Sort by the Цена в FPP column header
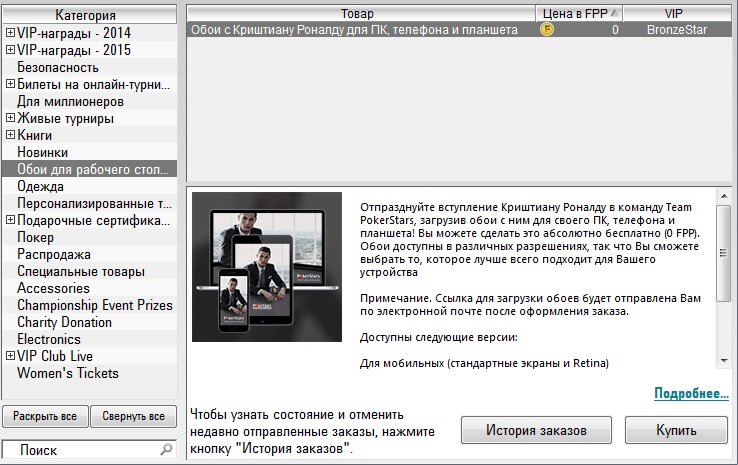738x465 pixels. coord(579,14)
